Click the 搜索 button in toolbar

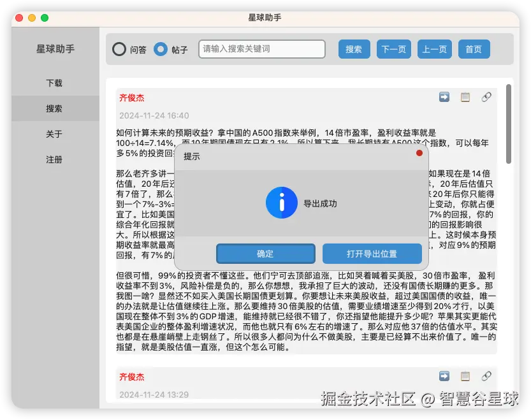coord(354,49)
